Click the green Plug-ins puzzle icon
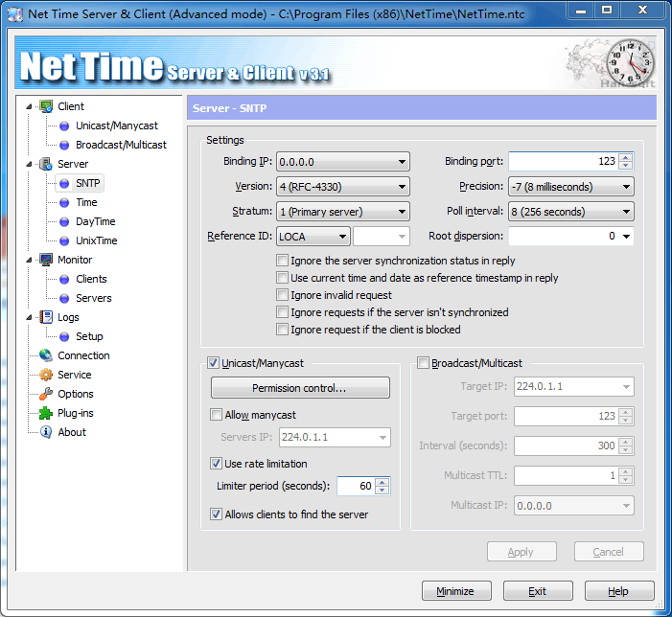The width and height of the screenshot is (672, 617). [46, 413]
